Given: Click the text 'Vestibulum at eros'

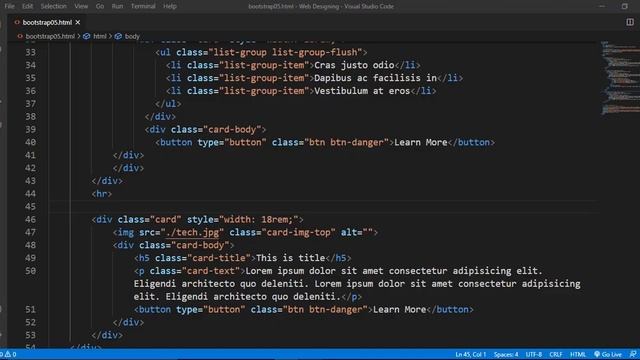Looking at the screenshot, I should 362,91.
